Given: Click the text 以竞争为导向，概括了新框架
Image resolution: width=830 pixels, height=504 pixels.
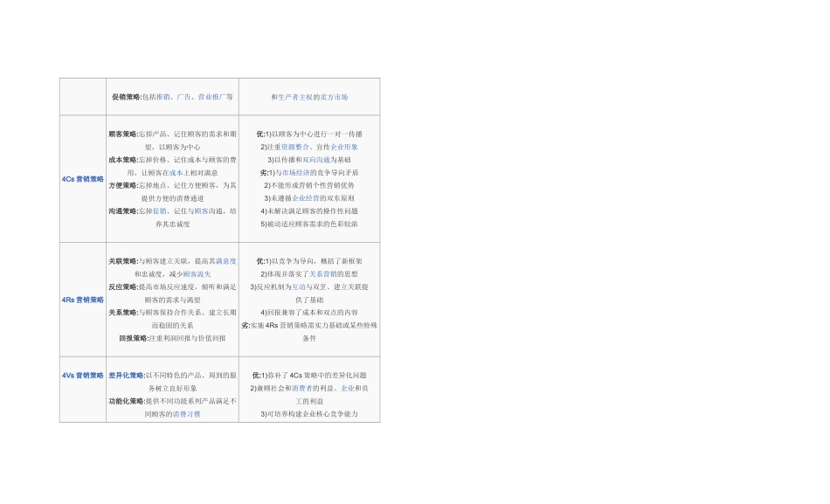Looking at the screenshot, I should 317,261.
